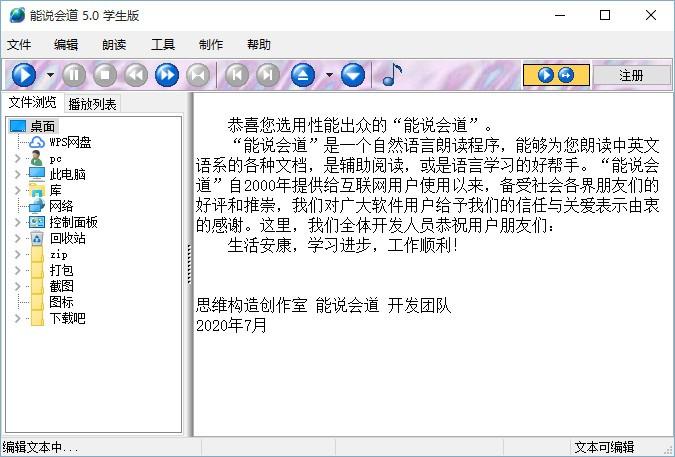Viewport: 675px width, 457px height.
Task: Click the WPS网盘 cloud icon
Action: click(x=37, y=142)
